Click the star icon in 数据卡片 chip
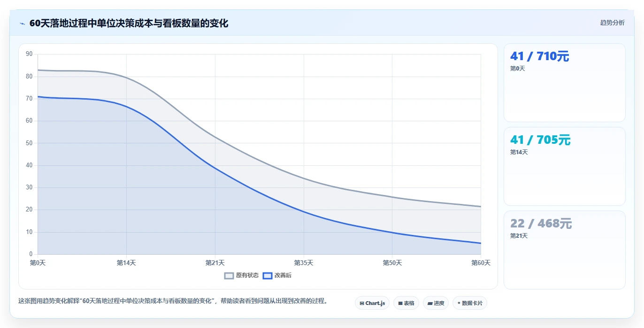The image size is (644, 328). tap(459, 303)
